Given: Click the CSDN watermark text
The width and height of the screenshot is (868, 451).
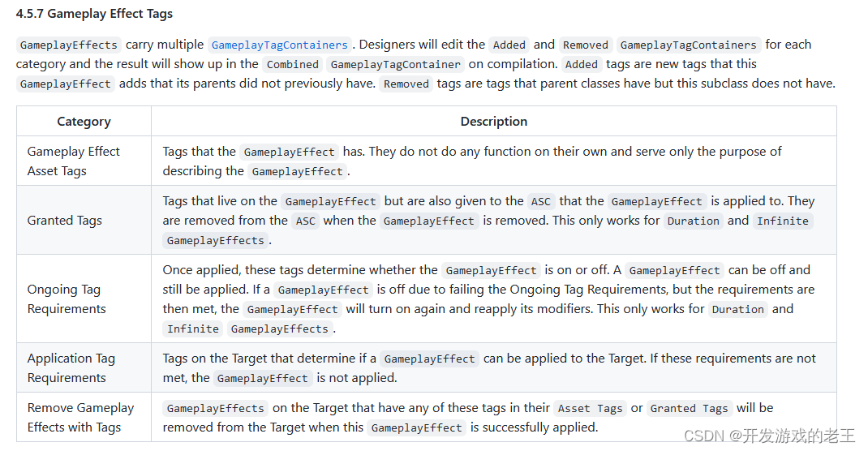Looking at the screenshot, I should (770, 436).
